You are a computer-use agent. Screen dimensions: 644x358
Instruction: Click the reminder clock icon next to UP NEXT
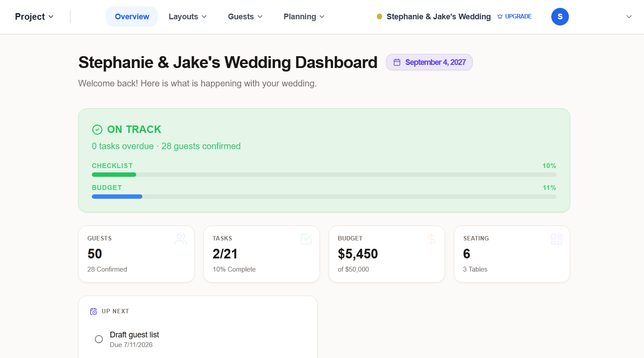pyautogui.click(x=93, y=311)
